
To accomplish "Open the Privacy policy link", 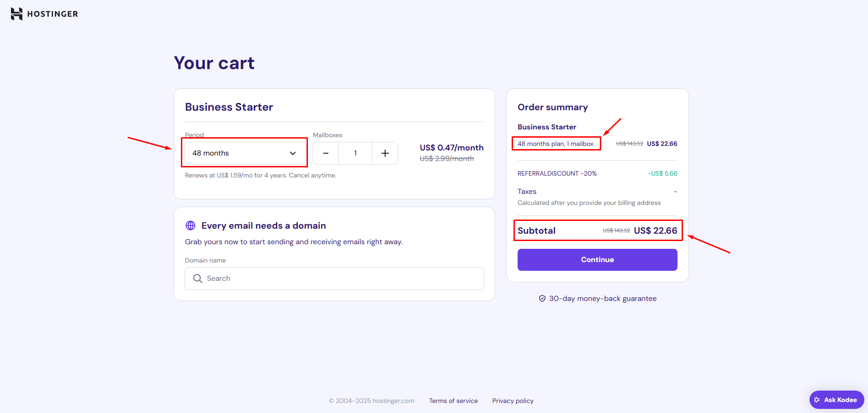I will (x=513, y=401).
